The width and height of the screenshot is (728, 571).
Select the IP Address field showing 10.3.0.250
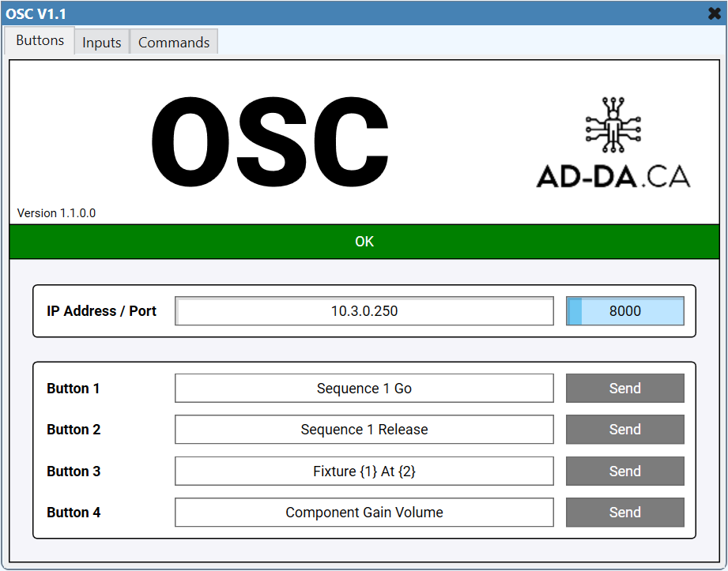coord(364,310)
